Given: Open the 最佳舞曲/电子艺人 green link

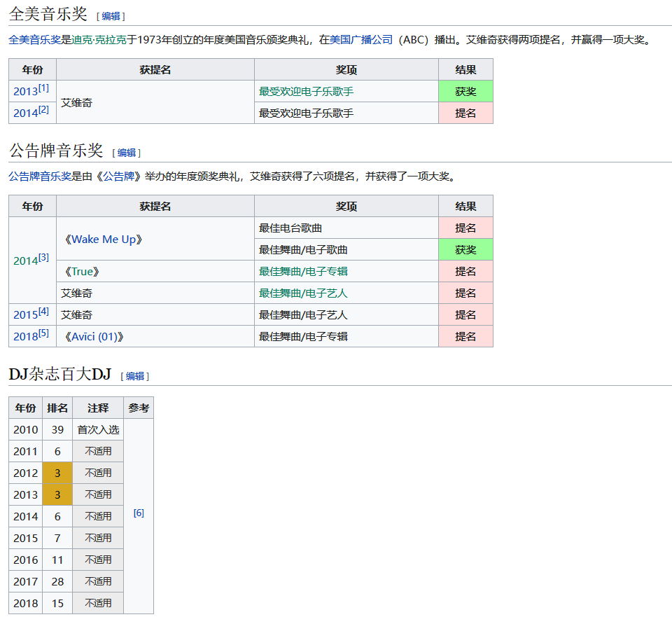Looking at the screenshot, I should (x=303, y=293).
